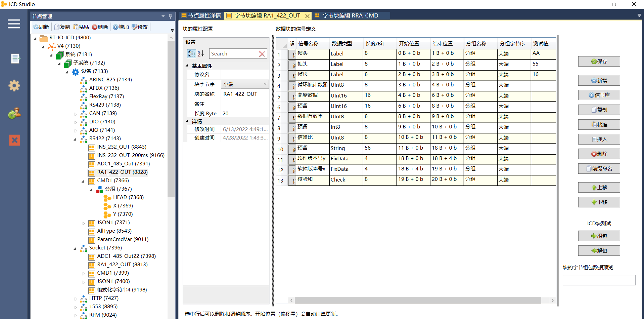Click the red X icon in the sidebar
This screenshot has width=644, height=319.
(14, 140)
